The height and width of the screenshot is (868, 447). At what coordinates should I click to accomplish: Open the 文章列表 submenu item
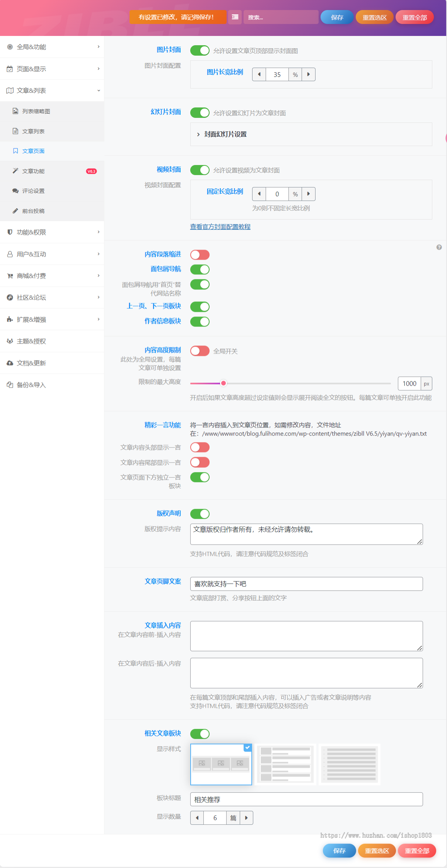(x=52, y=131)
